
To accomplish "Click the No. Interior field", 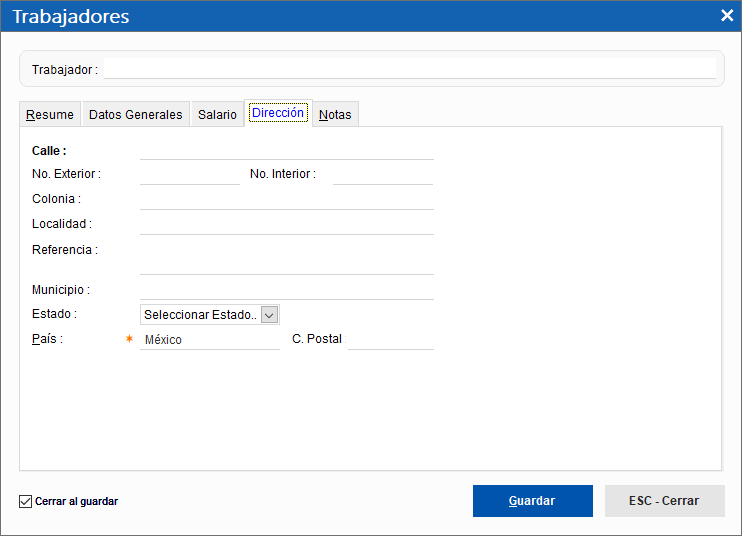I will [383, 175].
